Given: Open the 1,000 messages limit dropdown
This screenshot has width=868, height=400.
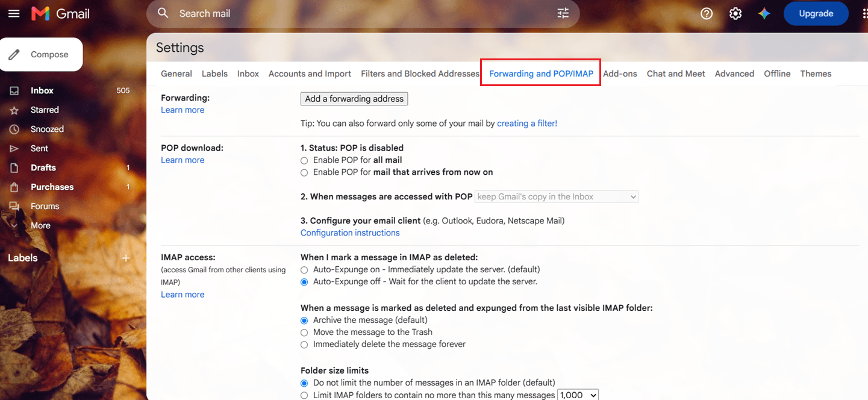Looking at the screenshot, I should pyautogui.click(x=578, y=395).
